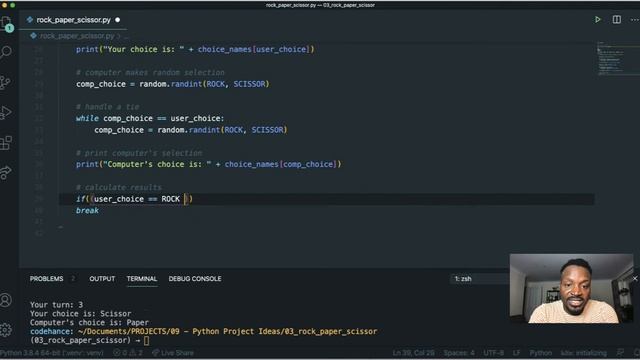Close the terminal panel with the X

[635, 278]
